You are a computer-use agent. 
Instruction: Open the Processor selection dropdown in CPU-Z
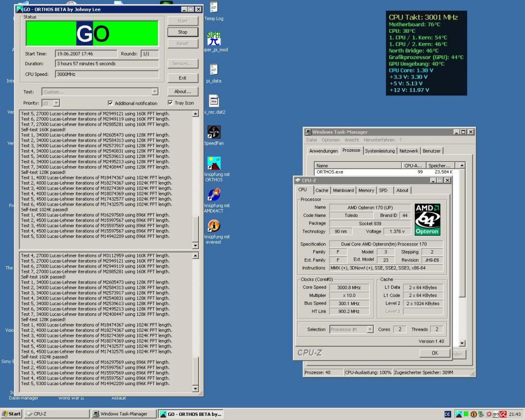tap(370, 330)
